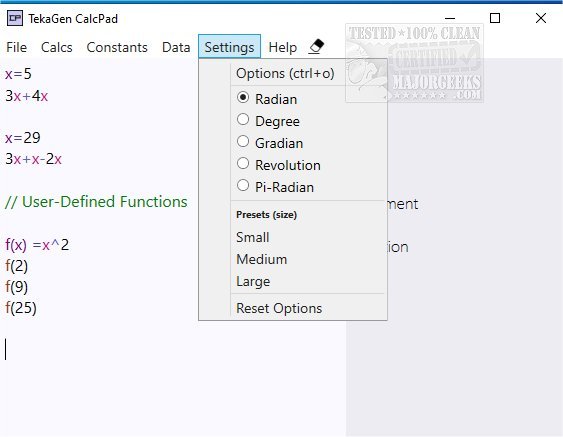Screen dimensions: 563x437
Task: Apply the Medium size preset
Action: pos(261,259)
